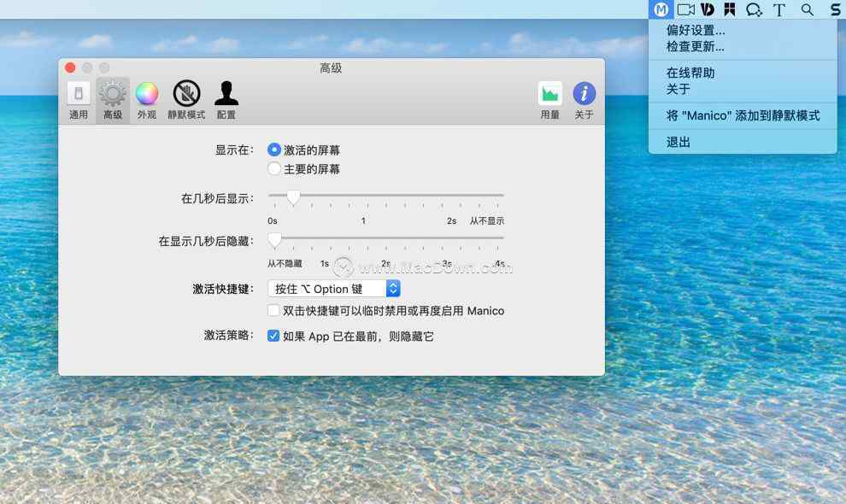The width and height of the screenshot is (846, 504).
Task: Click the VD icon in menu bar
Action: click(708, 9)
